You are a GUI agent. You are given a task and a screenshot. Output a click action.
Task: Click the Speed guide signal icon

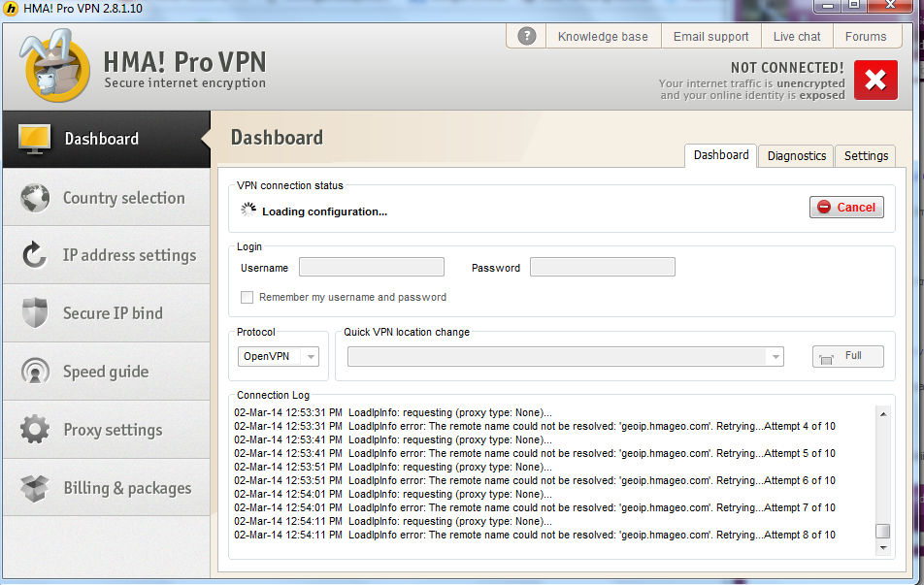35,372
